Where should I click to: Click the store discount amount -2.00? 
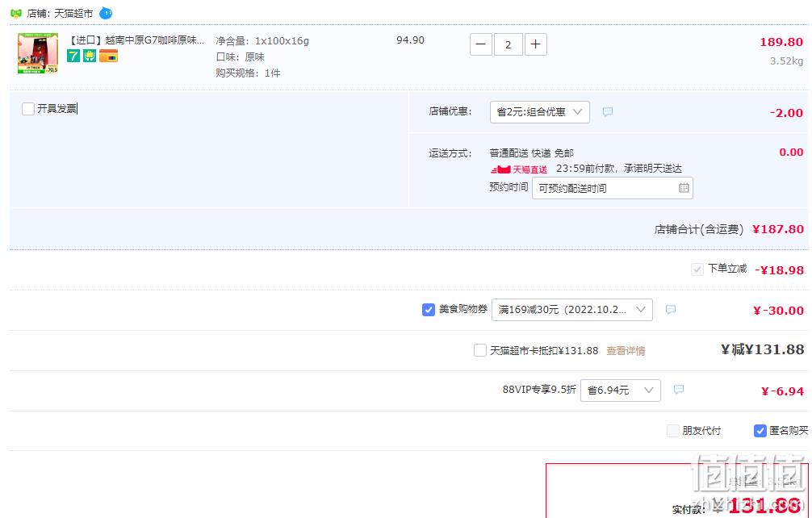point(786,113)
